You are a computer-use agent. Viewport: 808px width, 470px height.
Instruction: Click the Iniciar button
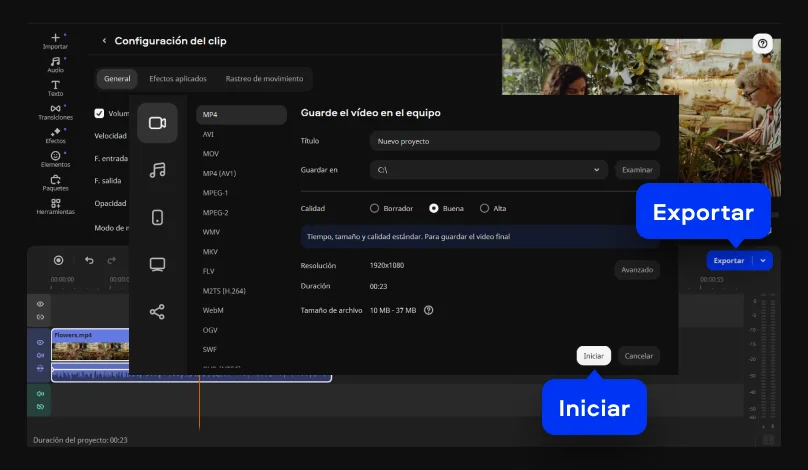(x=593, y=355)
